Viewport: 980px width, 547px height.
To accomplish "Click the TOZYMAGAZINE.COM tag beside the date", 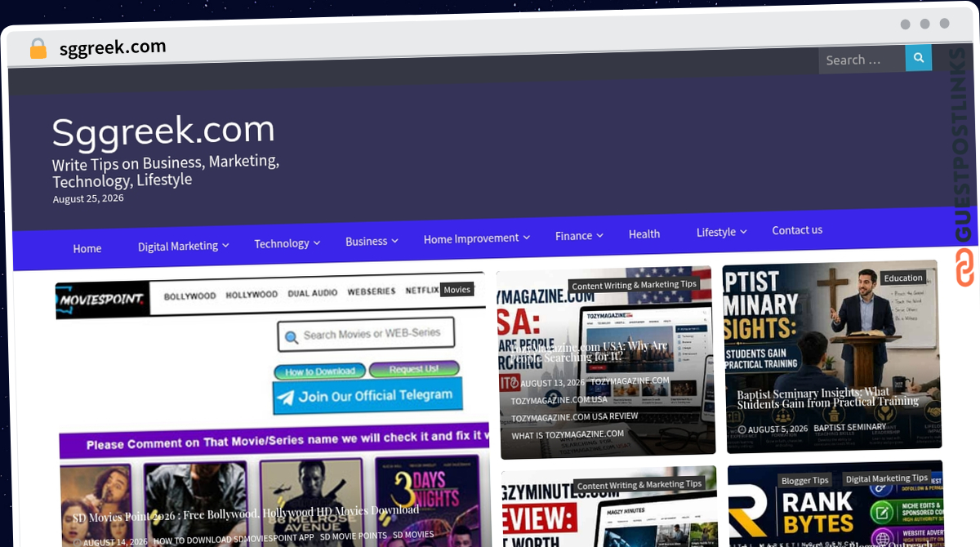I will 630,380.
